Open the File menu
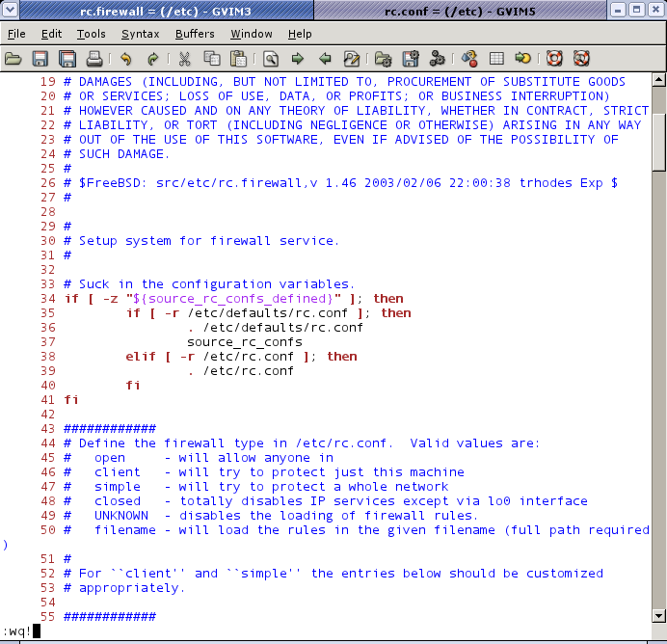This screenshot has height=644, width=667. [x=16, y=34]
